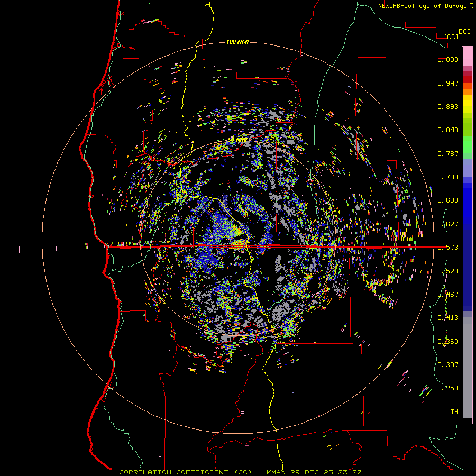Click the [CC] label above the color scale

452,36
